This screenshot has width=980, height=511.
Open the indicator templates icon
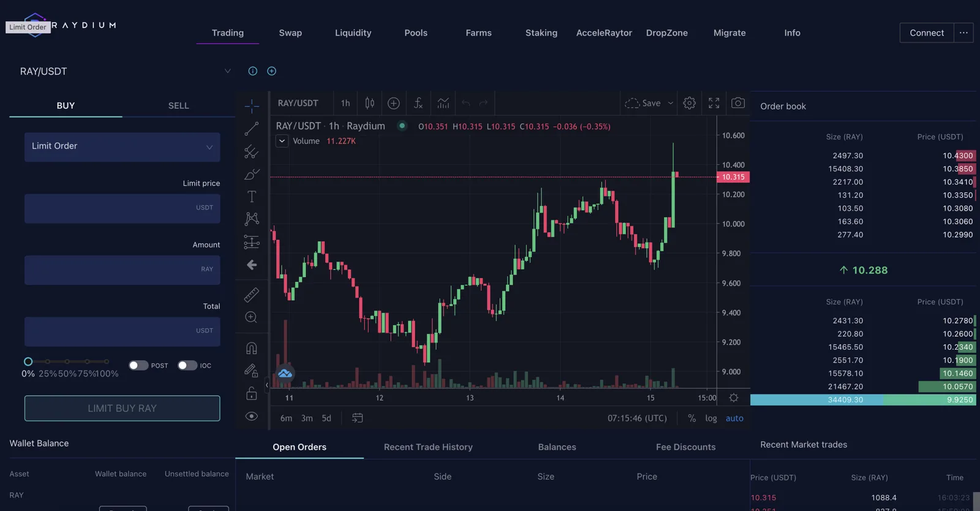coord(443,103)
